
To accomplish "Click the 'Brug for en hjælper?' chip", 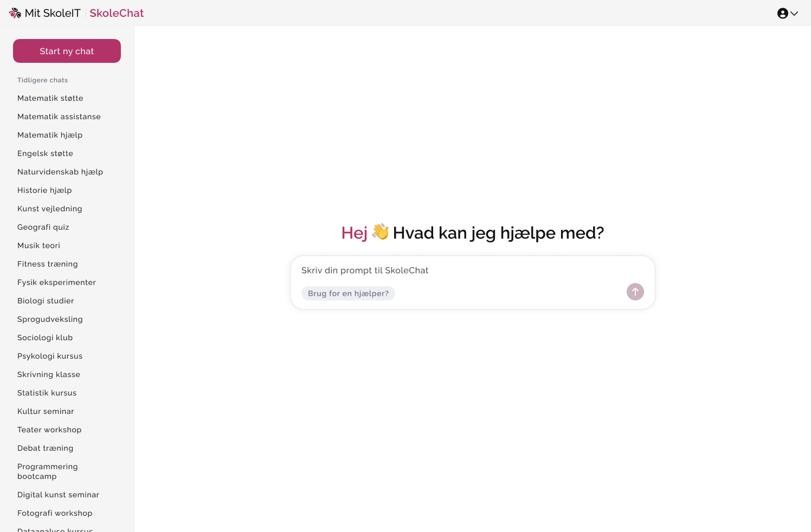I will pos(348,294).
